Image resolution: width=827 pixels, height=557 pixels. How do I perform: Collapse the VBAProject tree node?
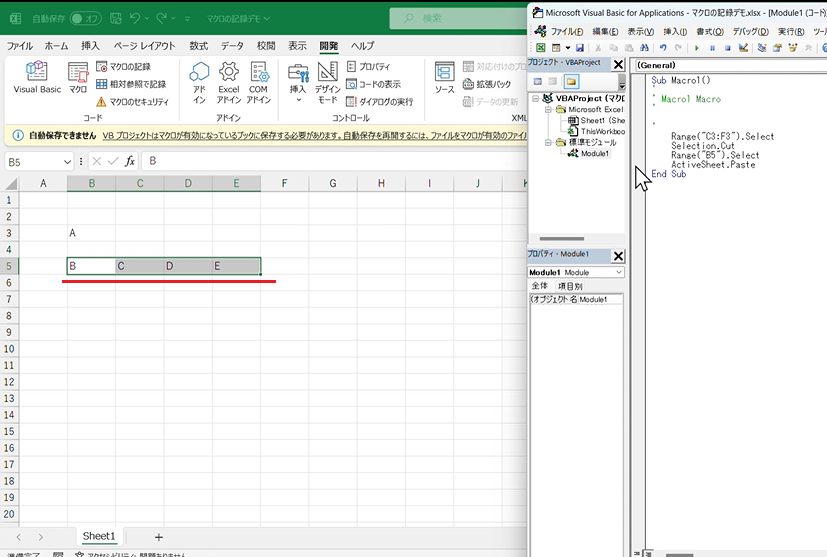[x=536, y=98]
